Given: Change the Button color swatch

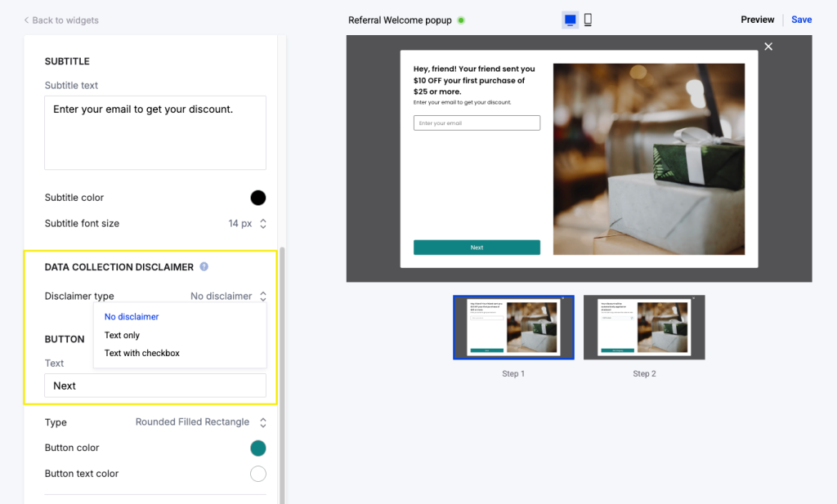Looking at the screenshot, I should tap(258, 448).
